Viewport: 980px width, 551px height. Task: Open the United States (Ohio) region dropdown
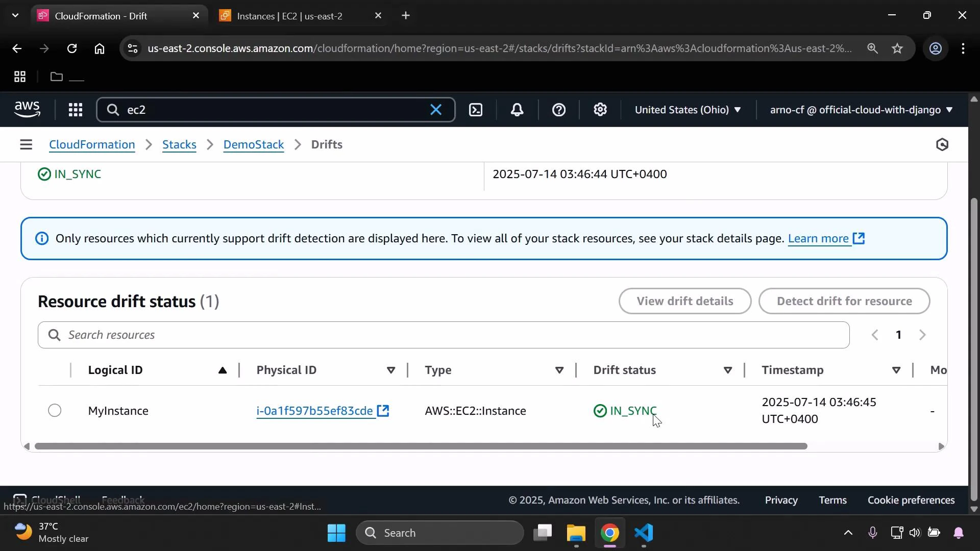point(688,110)
